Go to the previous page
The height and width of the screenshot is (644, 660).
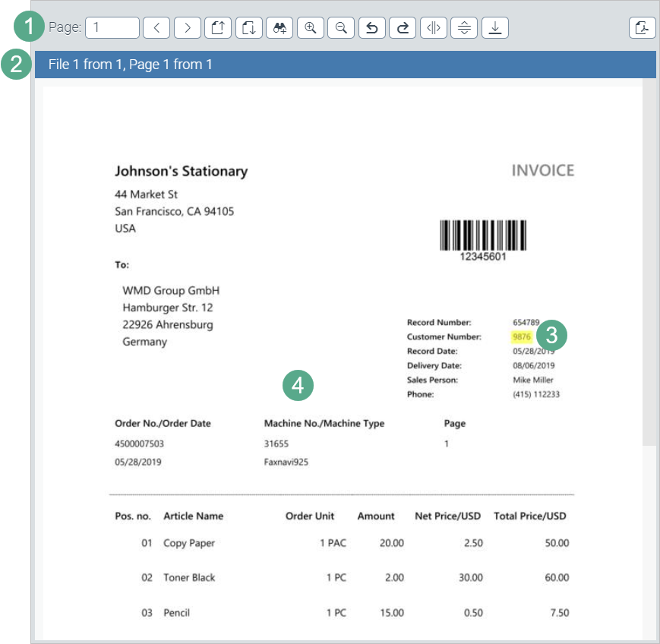point(156,28)
